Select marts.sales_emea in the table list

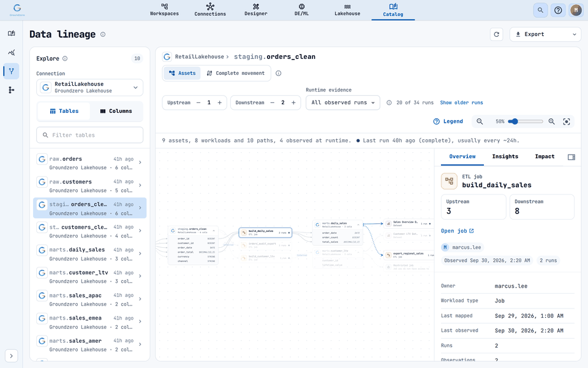tap(89, 322)
